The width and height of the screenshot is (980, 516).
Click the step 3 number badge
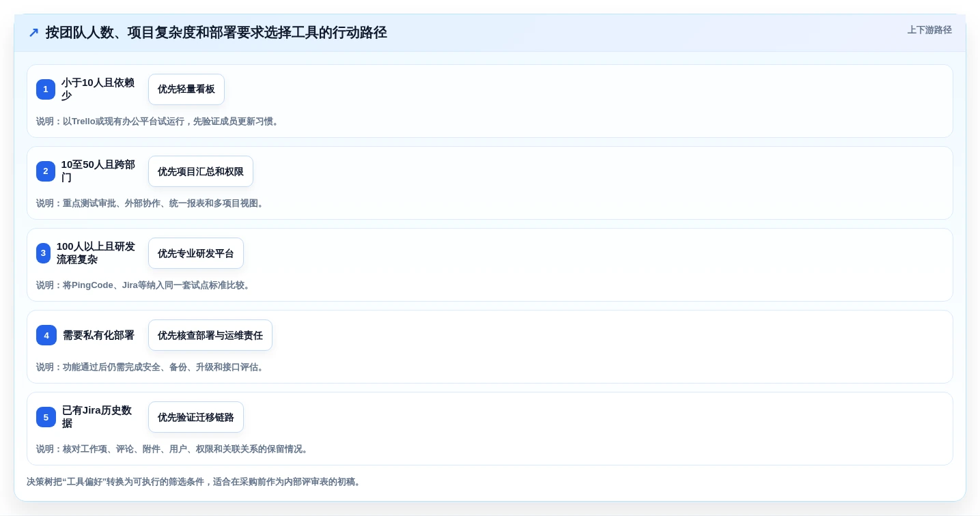click(x=43, y=253)
